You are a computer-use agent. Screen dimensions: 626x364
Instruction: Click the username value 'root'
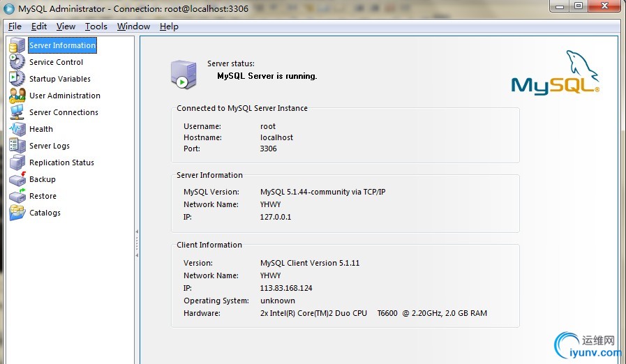[268, 126]
